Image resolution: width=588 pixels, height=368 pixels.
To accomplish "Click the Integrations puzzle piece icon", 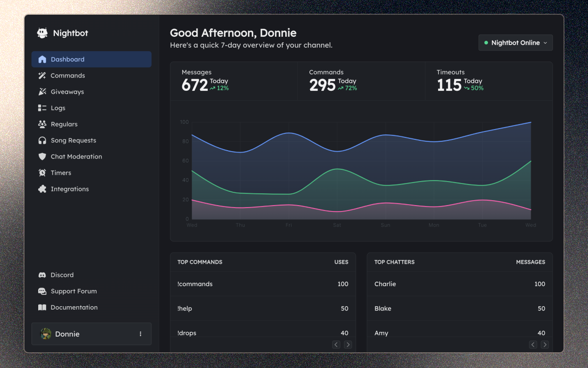I will click(42, 189).
